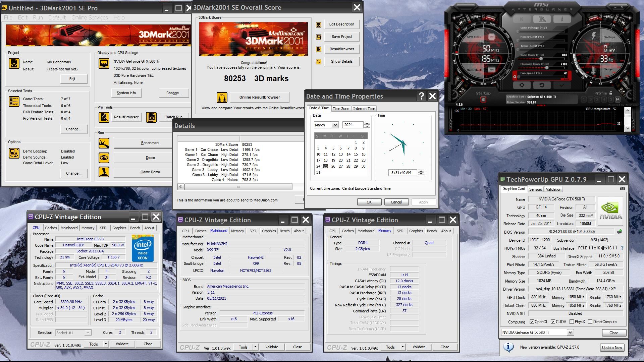Switch to Internet Time tab
The image size is (644, 362).
[364, 109]
